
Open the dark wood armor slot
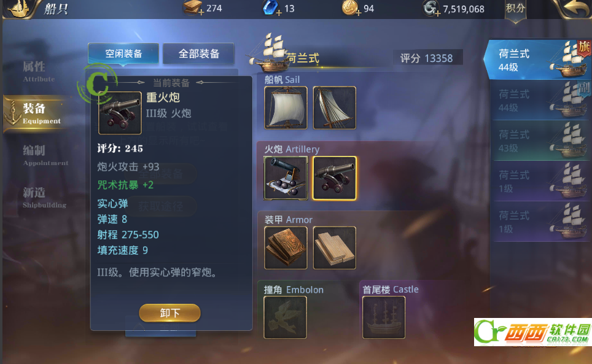coord(286,248)
